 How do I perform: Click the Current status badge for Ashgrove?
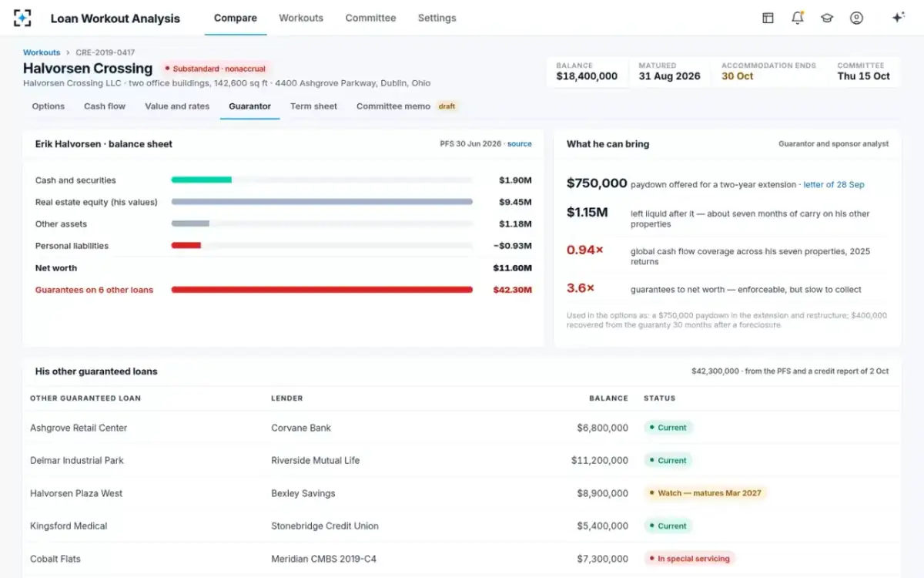(668, 428)
